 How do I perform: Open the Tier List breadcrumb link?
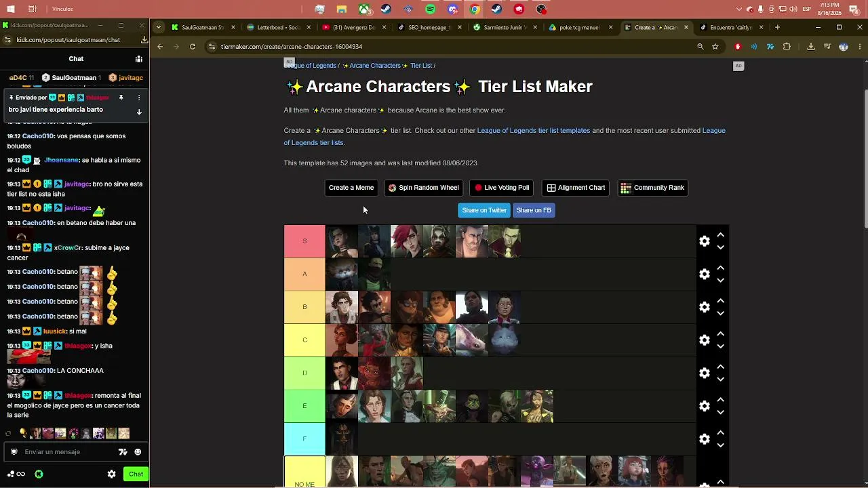tap(421, 66)
